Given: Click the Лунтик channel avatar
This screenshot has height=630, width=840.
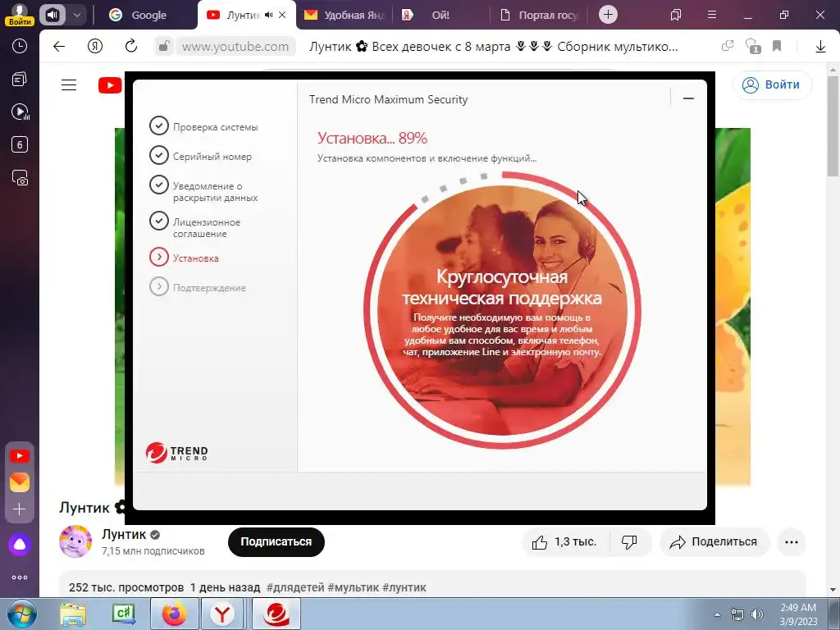Looking at the screenshot, I should click(x=75, y=541).
